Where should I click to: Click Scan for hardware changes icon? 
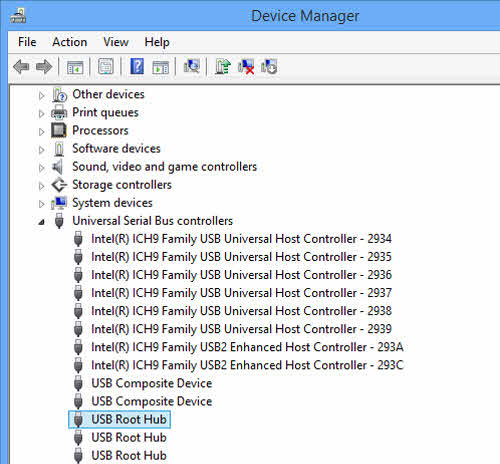coord(192,66)
